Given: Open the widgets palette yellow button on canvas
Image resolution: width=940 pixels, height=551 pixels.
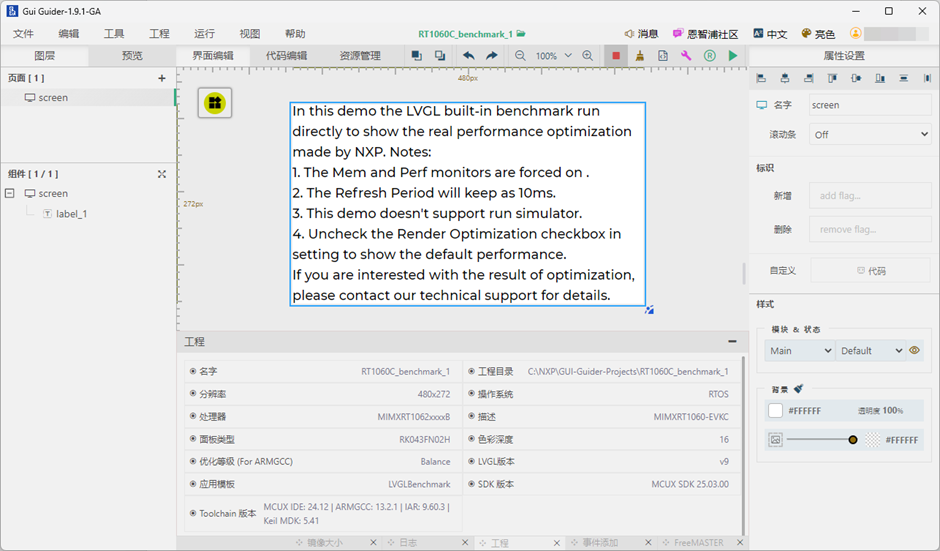Looking at the screenshot, I should [215, 103].
